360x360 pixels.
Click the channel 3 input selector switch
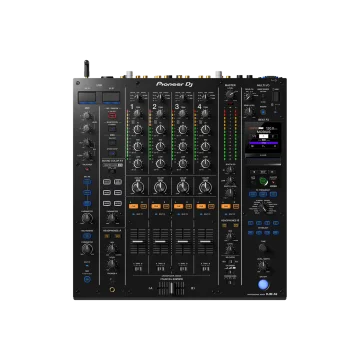[x=182, y=97]
